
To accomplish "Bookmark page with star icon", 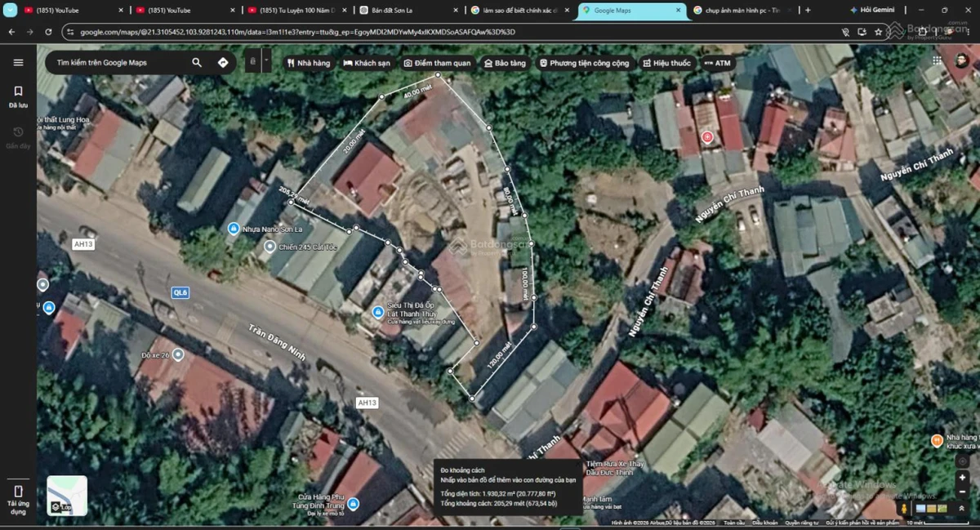I will pyautogui.click(x=879, y=32).
